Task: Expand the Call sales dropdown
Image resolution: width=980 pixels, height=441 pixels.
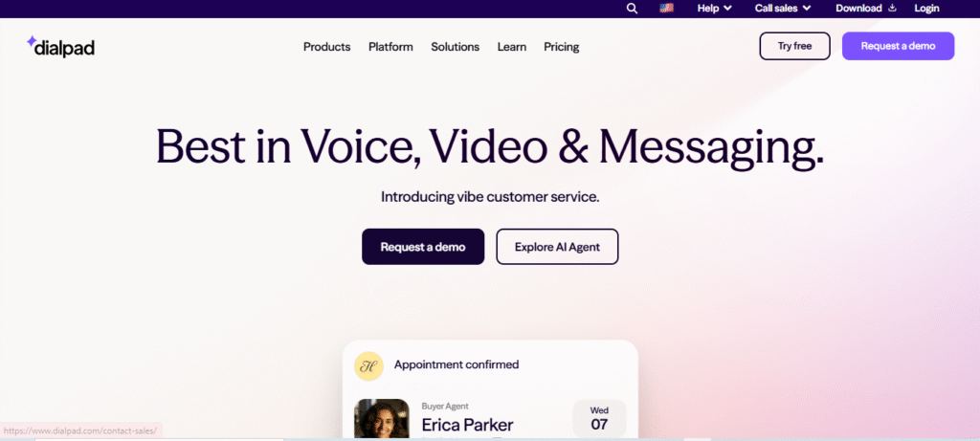Action: point(783,8)
